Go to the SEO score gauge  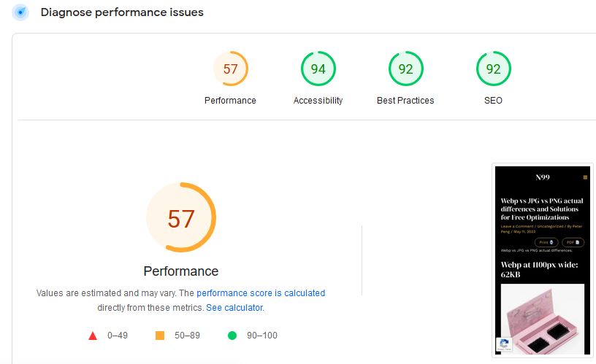coord(493,69)
